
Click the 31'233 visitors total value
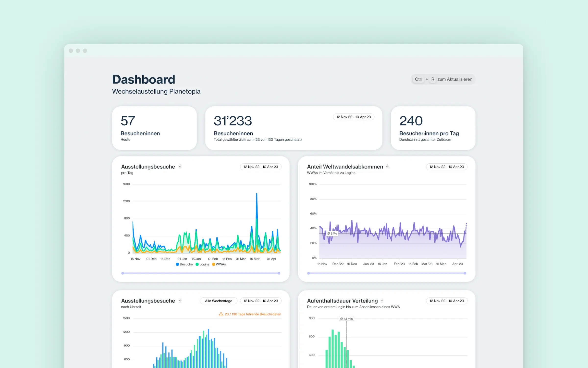point(233,121)
